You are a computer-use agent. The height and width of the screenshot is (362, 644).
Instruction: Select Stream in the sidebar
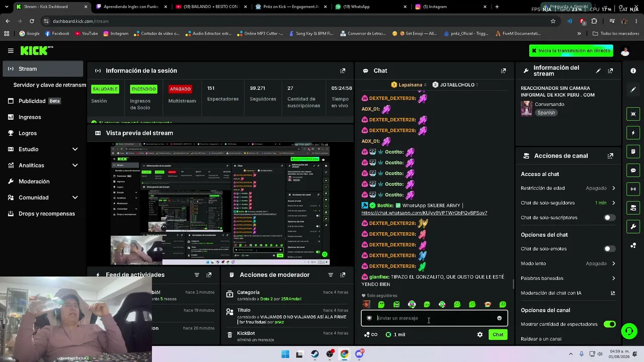[43, 69]
